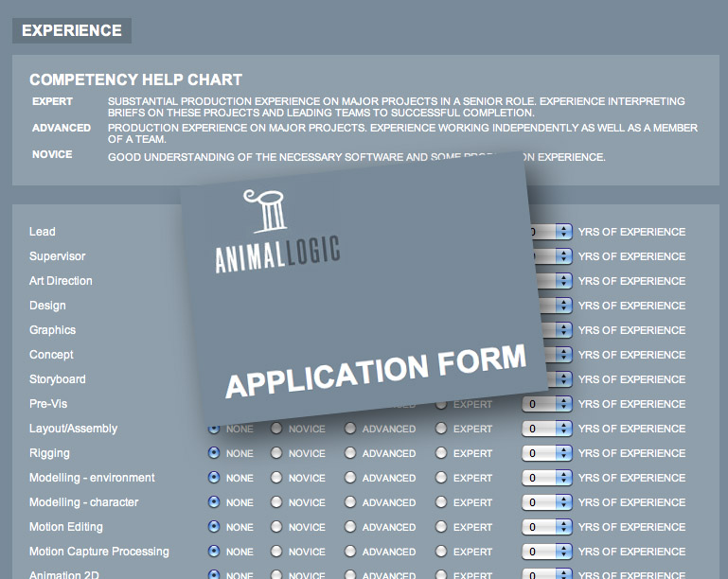This screenshot has height=579, width=728.
Task: Select NONE for Modelling - character
Action: 214,502
